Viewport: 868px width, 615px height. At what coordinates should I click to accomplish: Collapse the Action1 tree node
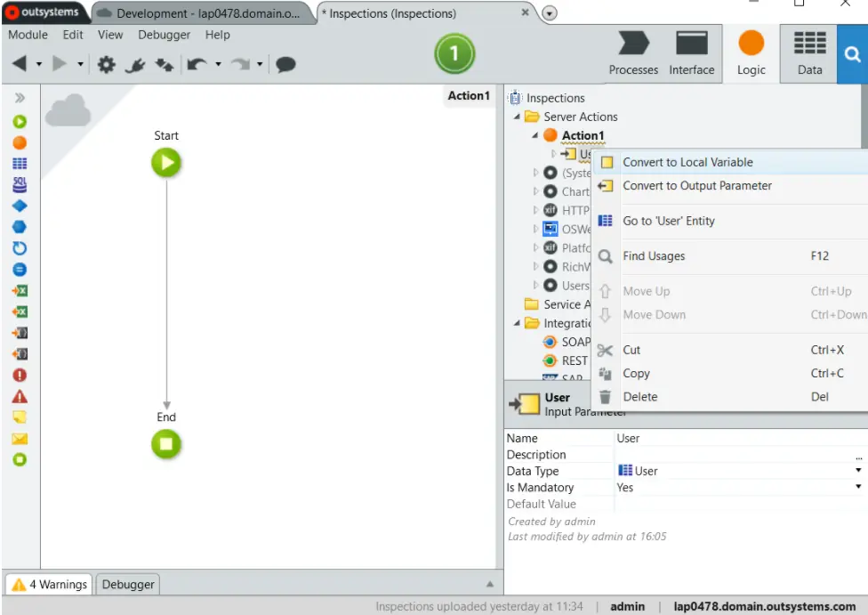(x=534, y=135)
